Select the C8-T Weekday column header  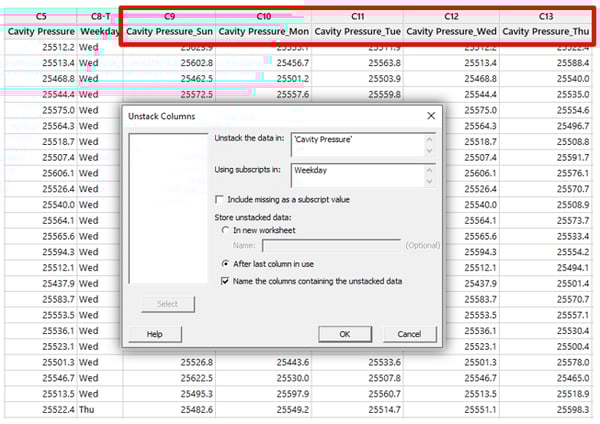coord(100,16)
